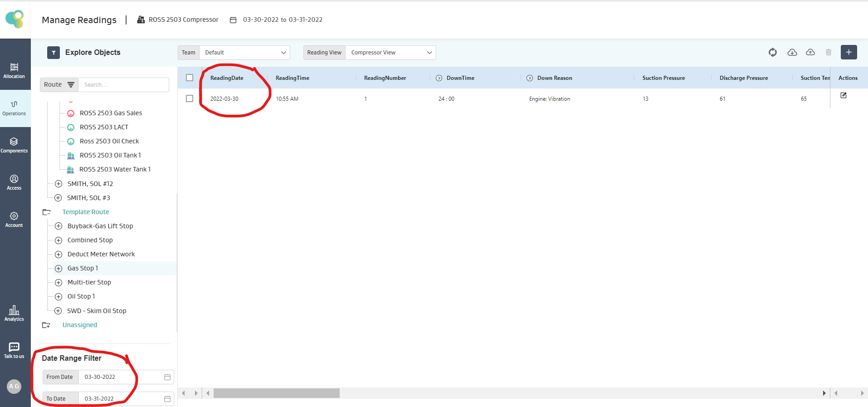Viewport: 868px width, 407px height.
Task: Open the Template Route folder
Action: (86, 212)
